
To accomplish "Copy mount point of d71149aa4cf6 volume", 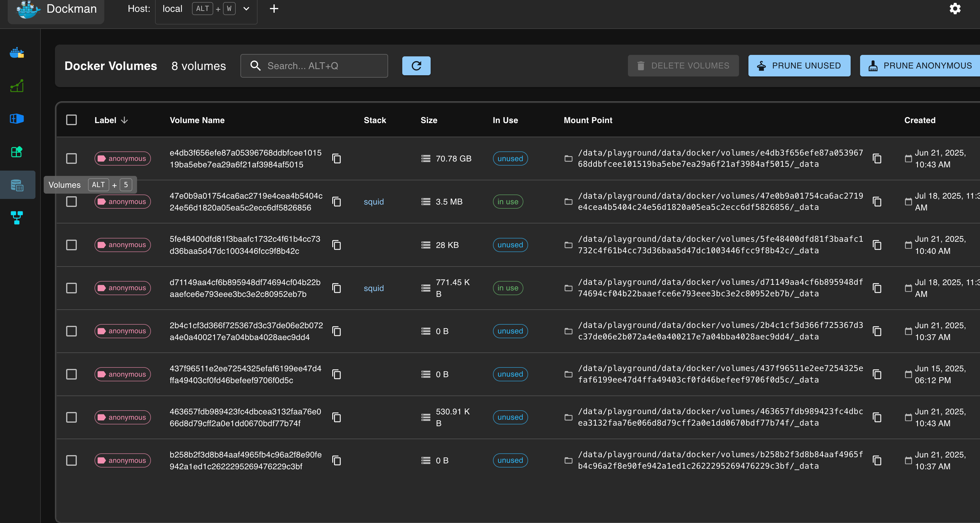I will pyautogui.click(x=877, y=288).
